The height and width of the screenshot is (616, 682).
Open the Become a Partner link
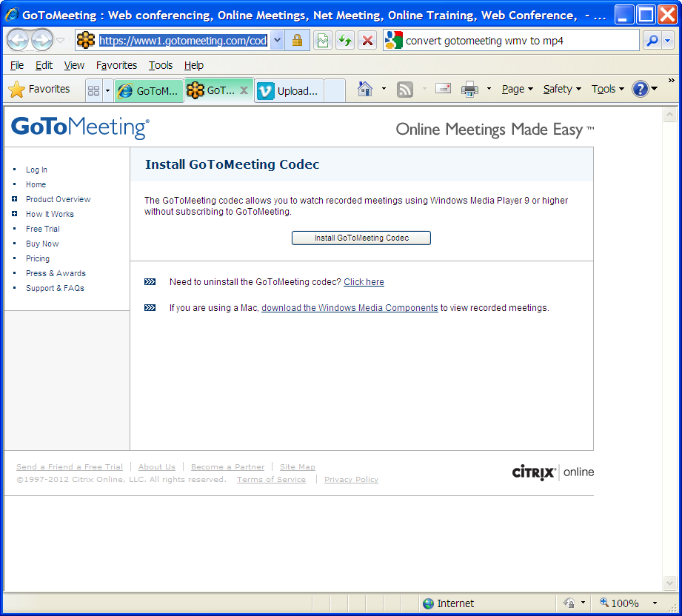(x=227, y=466)
